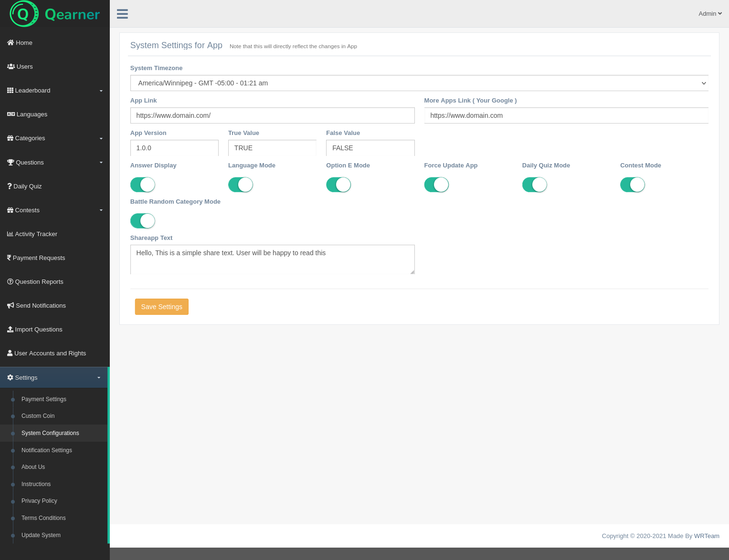This screenshot has width=729, height=560.
Task: Toggle the Option E Mode switch
Action: 338,185
